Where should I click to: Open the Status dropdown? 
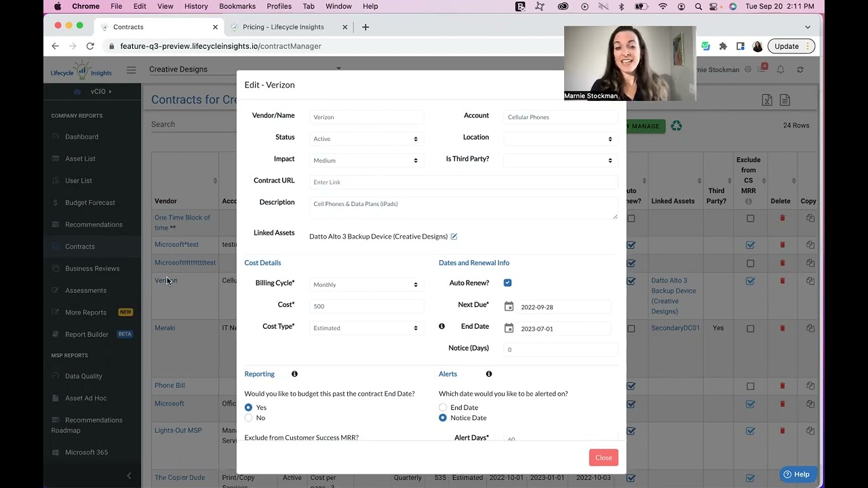pyautogui.click(x=366, y=139)
